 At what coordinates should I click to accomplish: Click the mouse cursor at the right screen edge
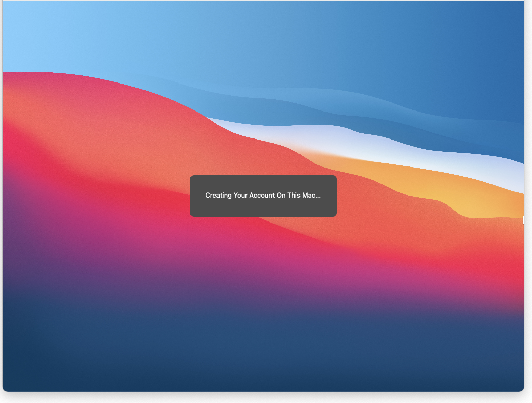tap(523, 220)
